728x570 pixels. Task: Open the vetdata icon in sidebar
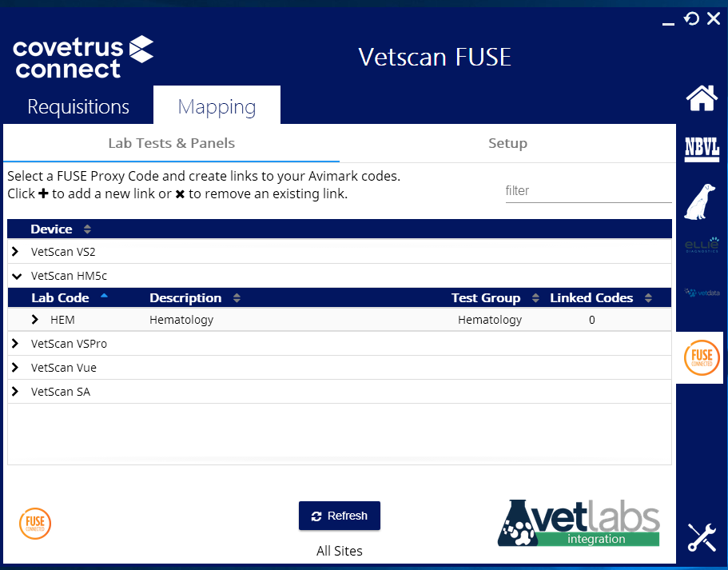coord(702,293)
